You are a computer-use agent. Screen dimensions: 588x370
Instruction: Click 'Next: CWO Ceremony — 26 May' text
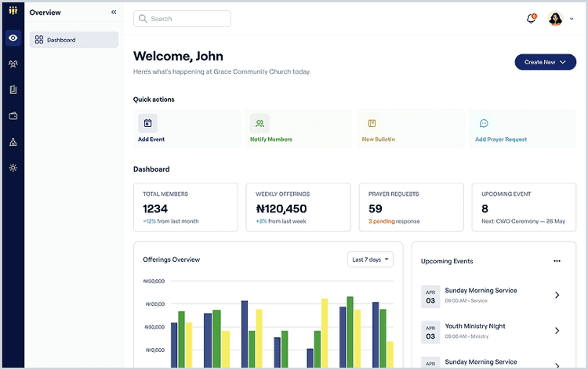[x=523, y=222]
